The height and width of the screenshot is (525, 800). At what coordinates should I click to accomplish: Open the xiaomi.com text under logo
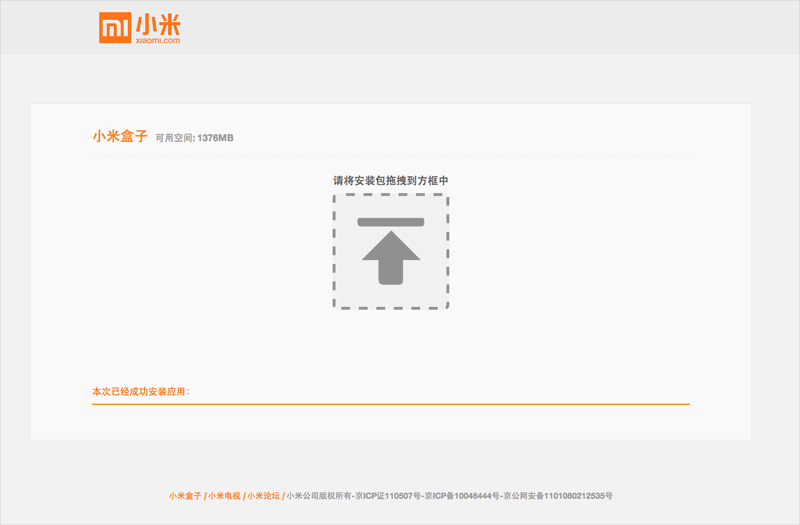coord(158,40)
